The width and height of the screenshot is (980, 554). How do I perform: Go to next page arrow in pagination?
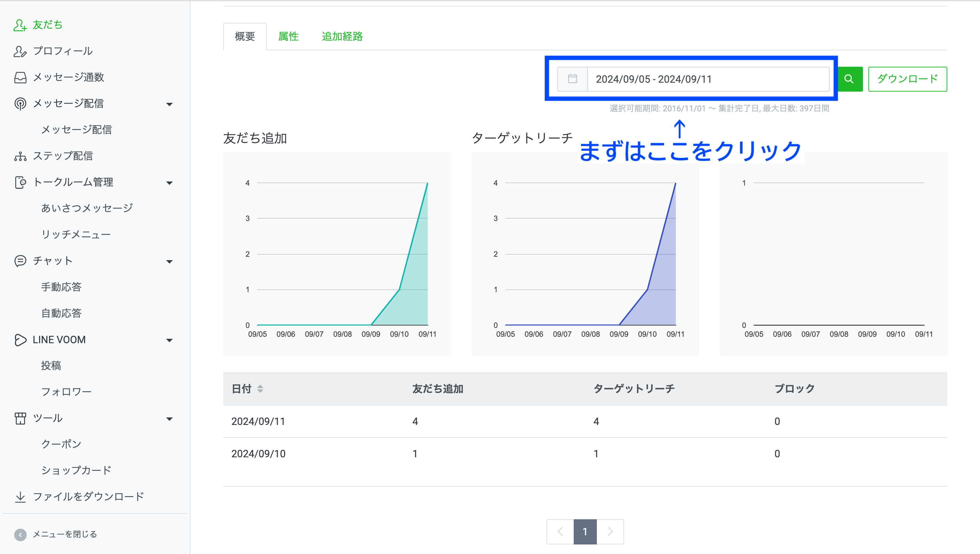pos(610,532)
